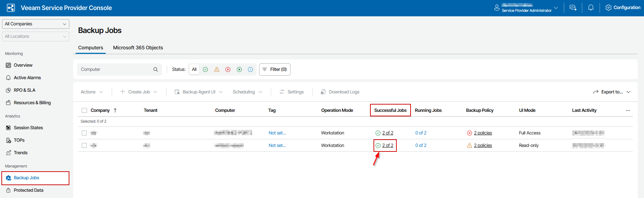The height and width of the screenshot is (198, 644).
Task: Expand the Create Job dropdown
Action: 139,92
